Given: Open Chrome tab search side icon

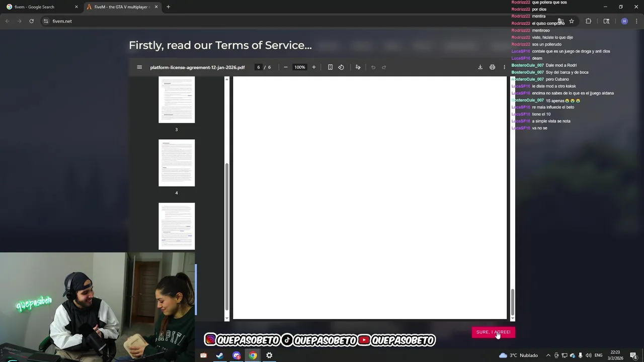Looking at the screenshot, I should (606, 21).
